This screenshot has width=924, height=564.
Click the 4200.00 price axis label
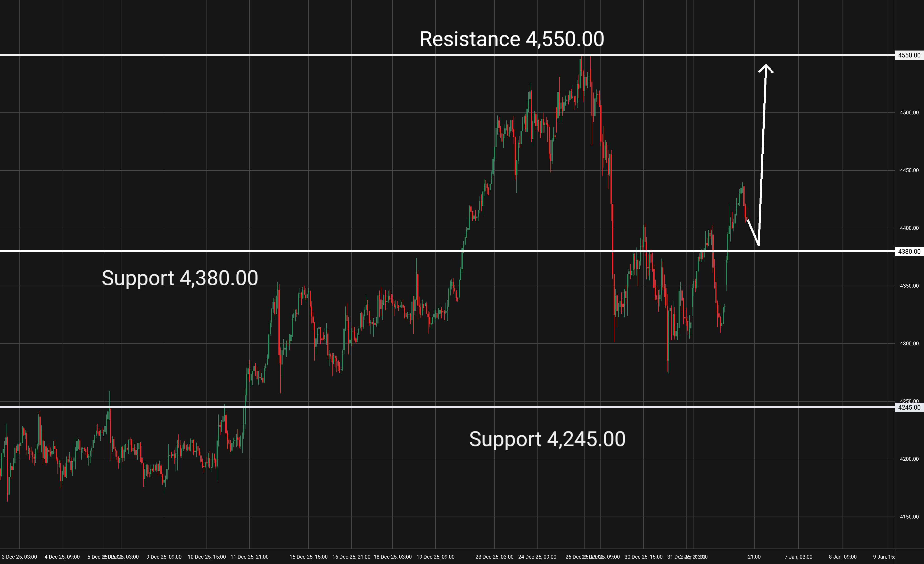(909, 459)
